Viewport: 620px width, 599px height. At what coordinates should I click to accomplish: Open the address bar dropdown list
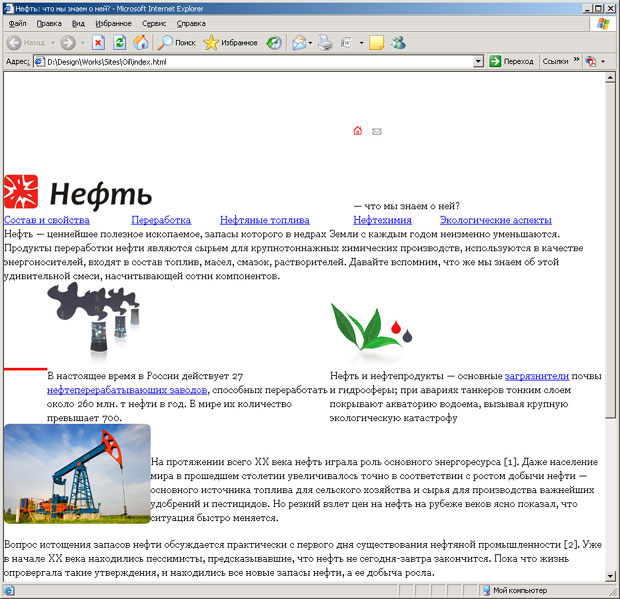478,62
